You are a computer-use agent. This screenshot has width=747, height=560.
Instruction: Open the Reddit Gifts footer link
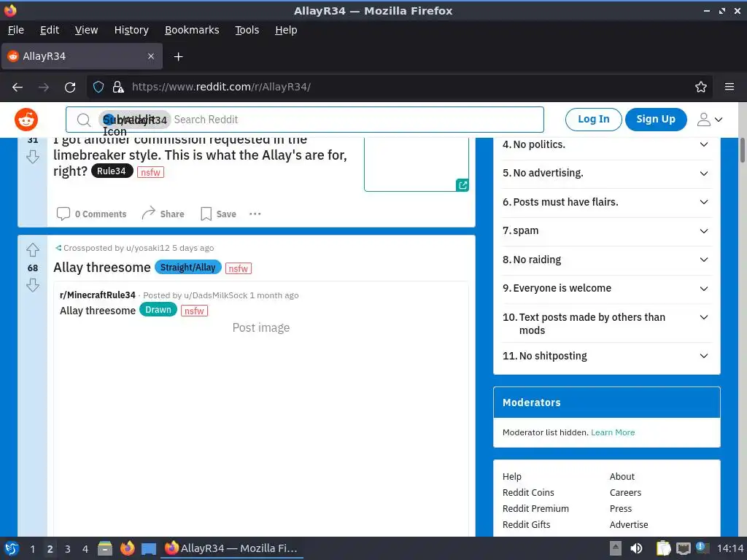(526, 525)
